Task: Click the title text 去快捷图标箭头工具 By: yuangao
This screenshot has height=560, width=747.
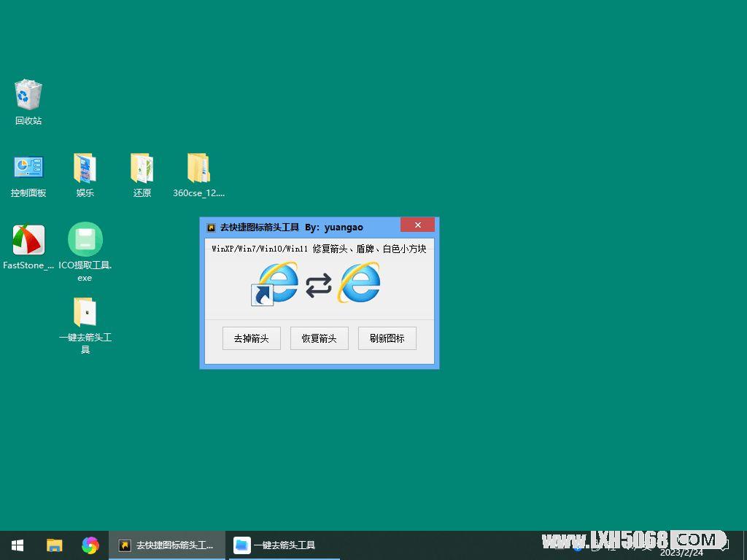Action: (x=291, y=227)
